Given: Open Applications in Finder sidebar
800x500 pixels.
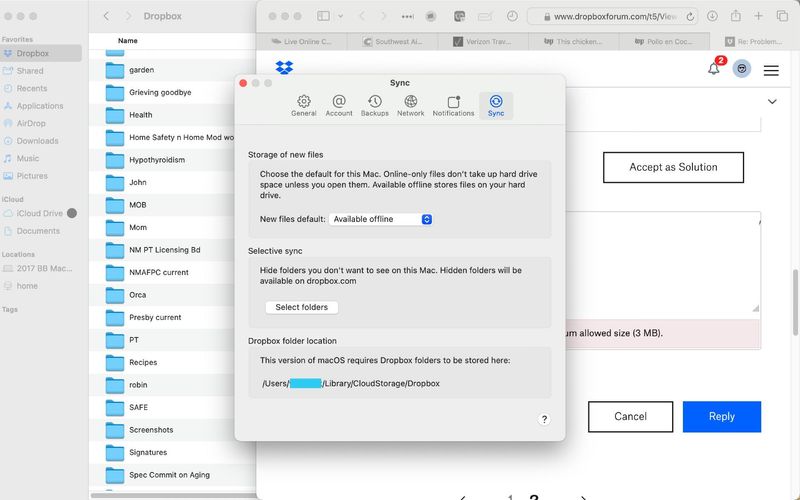Looking at the screenshot, I should point(41,106).
